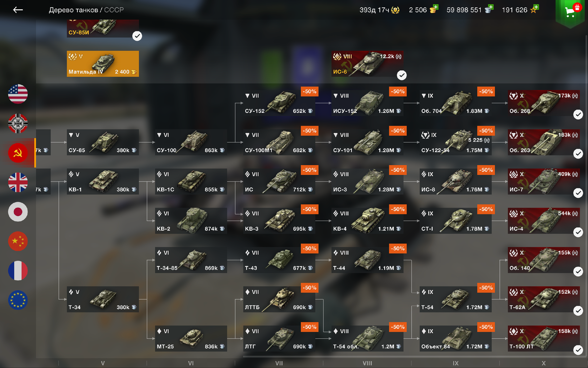Click the checkmark beside ИС-7 tank
The width and height of the screenshot is (588, 368).
[578, 193]
